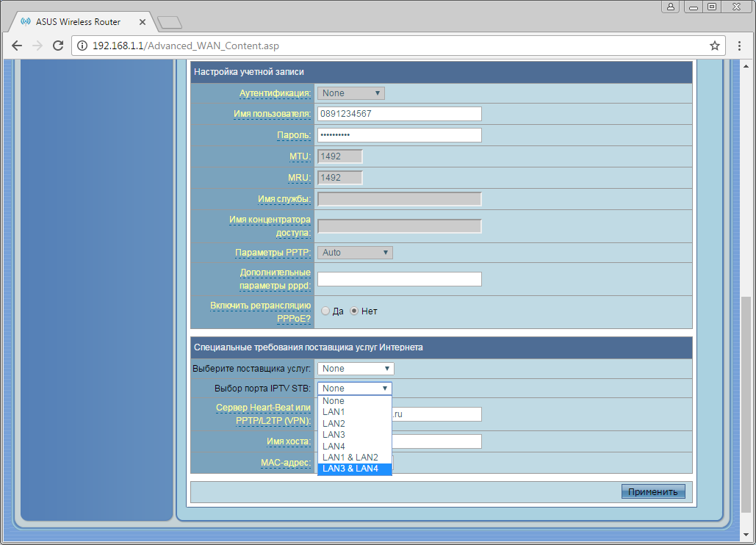Click the Пароль input field

tap(400, 135)
